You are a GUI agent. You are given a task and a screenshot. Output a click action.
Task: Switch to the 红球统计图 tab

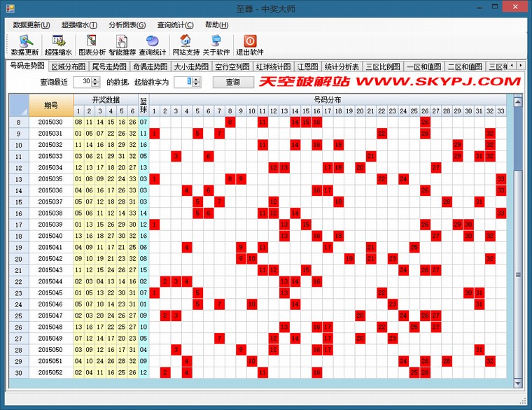pos(273,66)
